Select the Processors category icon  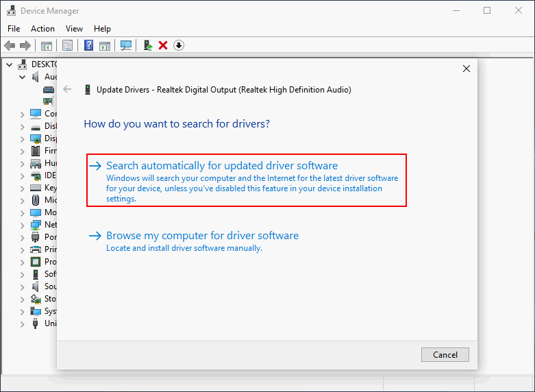[x=36, y=262]
